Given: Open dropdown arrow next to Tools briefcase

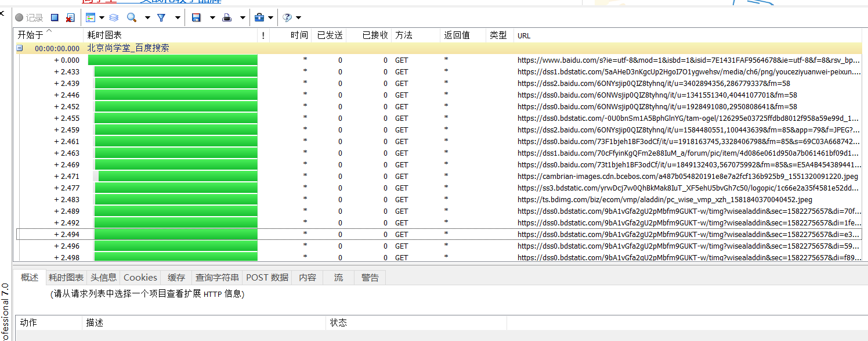Looking at the screenshot, I should coord(270,18).
